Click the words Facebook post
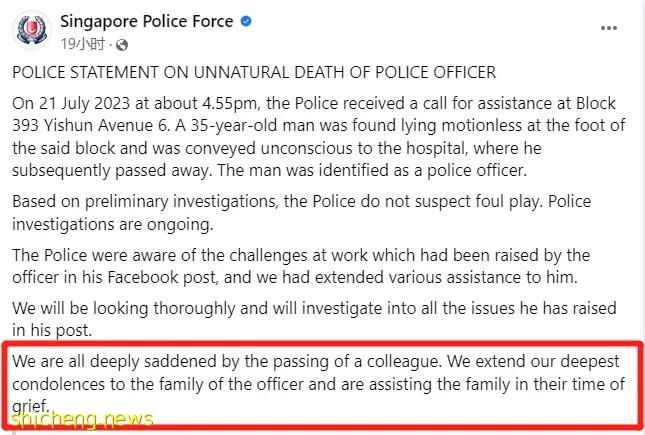Image resolution: width=645 pixels, height=435 pixels. pos(162,277)
